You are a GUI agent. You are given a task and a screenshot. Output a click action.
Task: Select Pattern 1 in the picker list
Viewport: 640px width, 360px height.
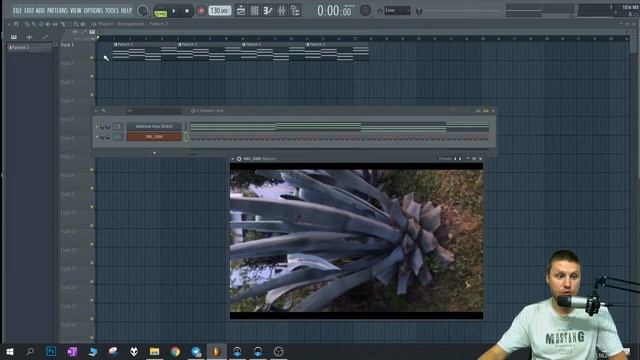[30, 47]
